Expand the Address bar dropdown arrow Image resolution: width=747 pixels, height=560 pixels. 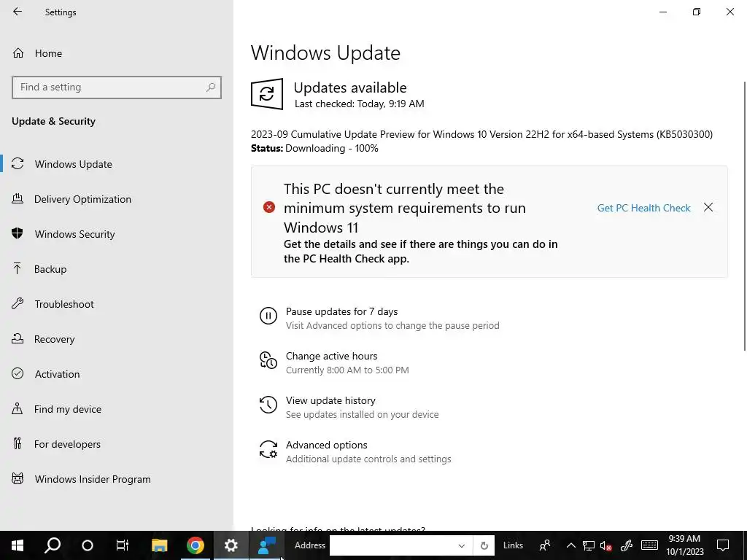(x=461, y=545)
